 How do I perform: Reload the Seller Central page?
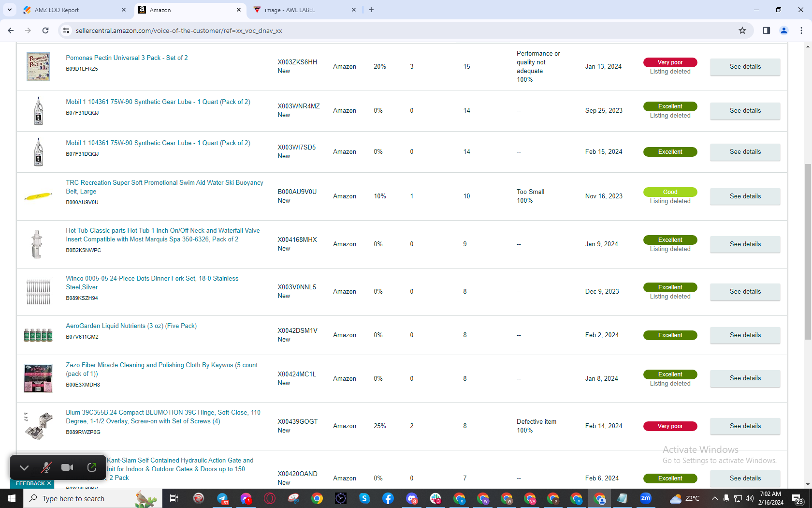[45, 30]
